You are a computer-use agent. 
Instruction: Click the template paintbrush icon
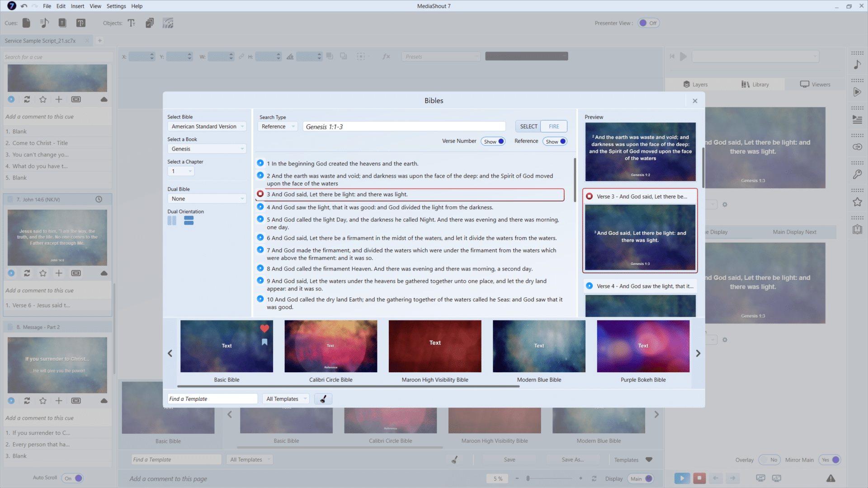[x=323, y=399]
